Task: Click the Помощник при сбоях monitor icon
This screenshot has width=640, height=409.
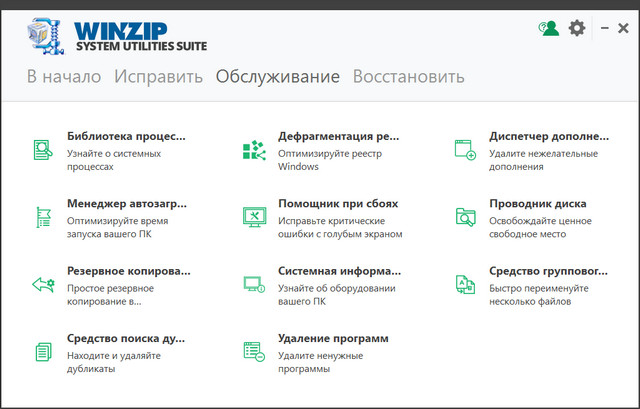Action: point(254,216)
